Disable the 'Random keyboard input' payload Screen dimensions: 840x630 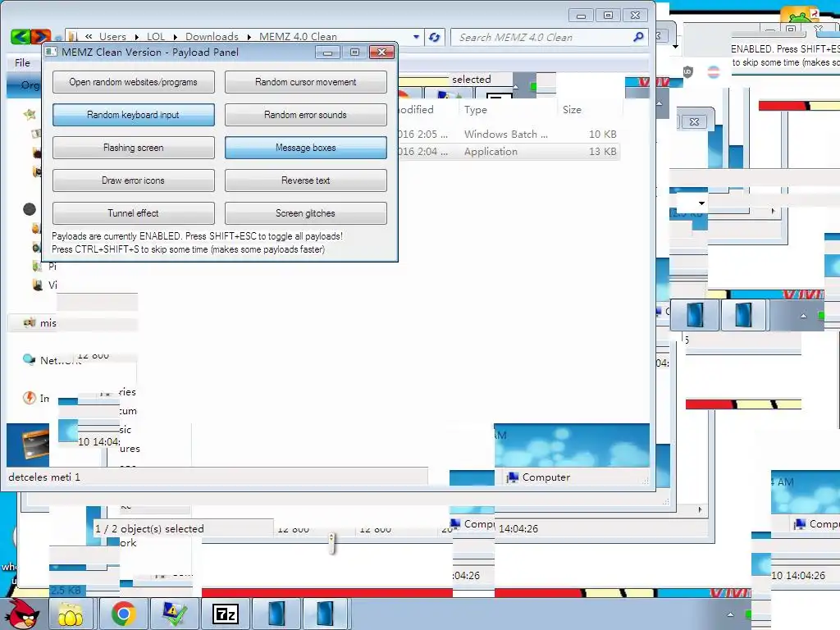click(x=134, y=115)
